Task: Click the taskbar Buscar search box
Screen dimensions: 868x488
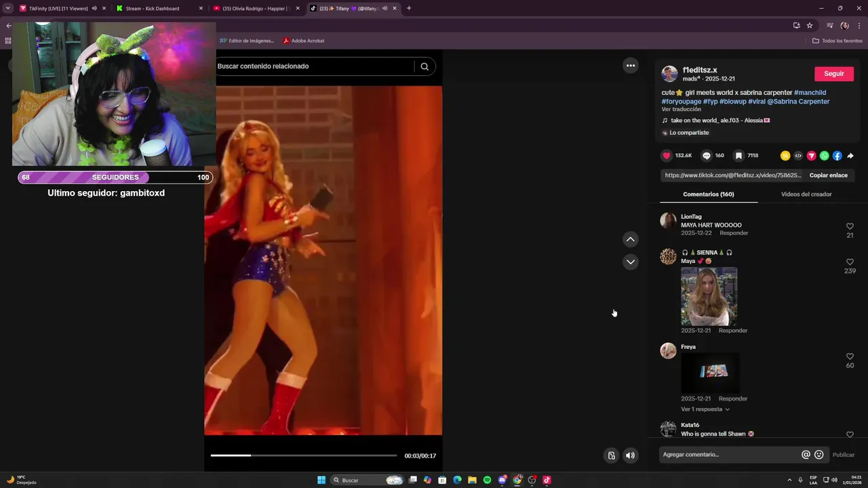Action: point(367,480)
